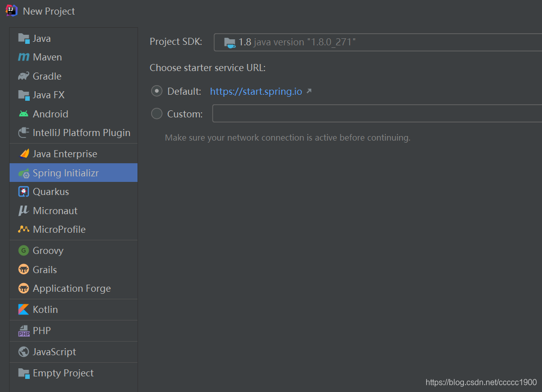Click the 'Choose starter service URL:' text
Viewport: 542px width, 392px height.
[x=208, y=68]
